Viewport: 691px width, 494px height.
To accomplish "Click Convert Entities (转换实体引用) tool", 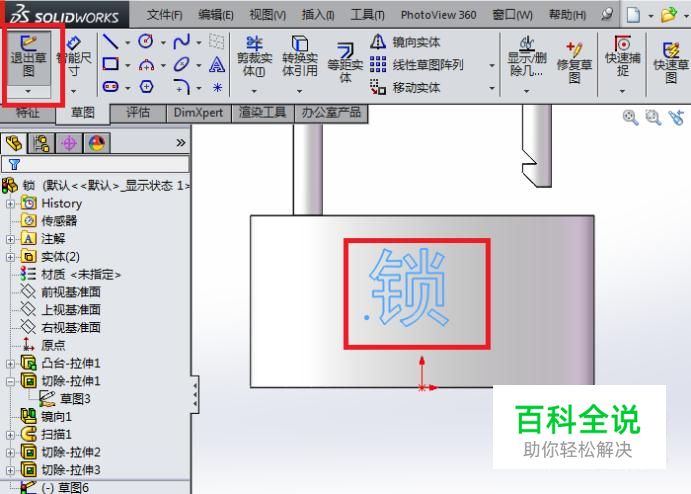I will (300, 56).
